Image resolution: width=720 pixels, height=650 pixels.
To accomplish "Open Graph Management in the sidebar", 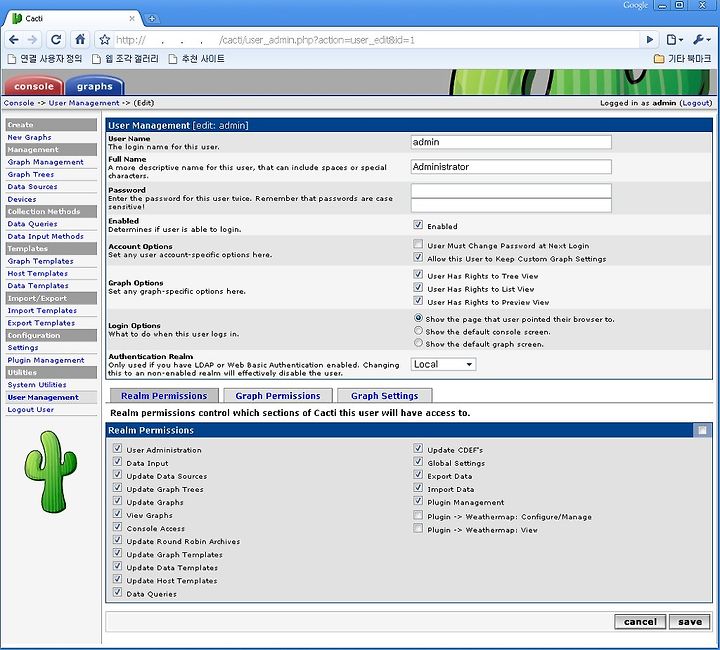I will 45,162.
